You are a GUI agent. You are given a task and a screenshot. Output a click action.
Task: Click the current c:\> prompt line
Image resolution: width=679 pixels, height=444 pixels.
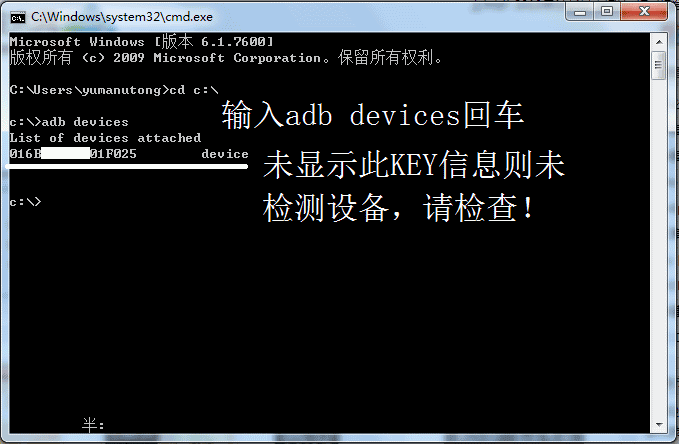[x=25, y=202]
